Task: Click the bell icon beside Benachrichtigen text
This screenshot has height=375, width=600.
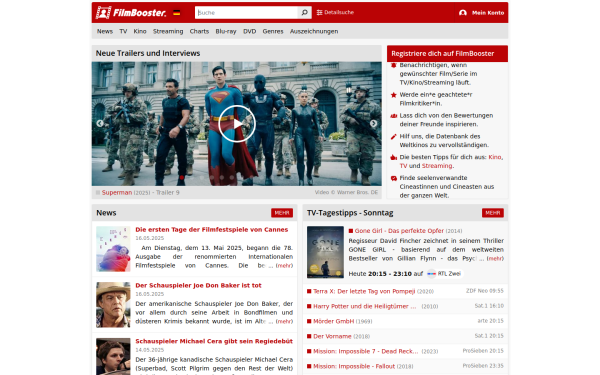Action: coord(393,65)
